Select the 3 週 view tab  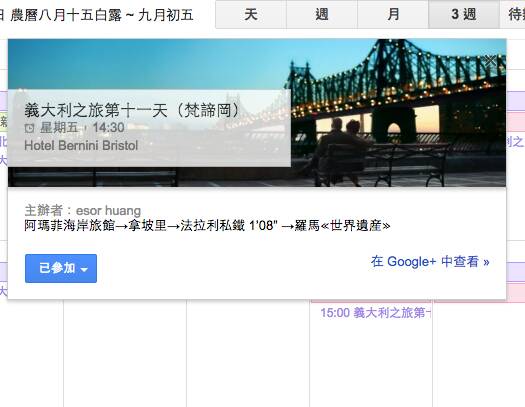pos(464,14)
